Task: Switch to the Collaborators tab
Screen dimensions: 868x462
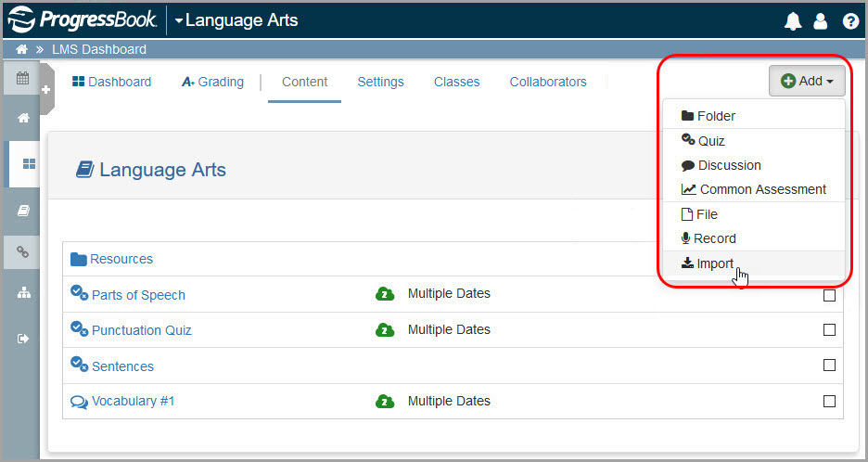Action: (548, 82)
